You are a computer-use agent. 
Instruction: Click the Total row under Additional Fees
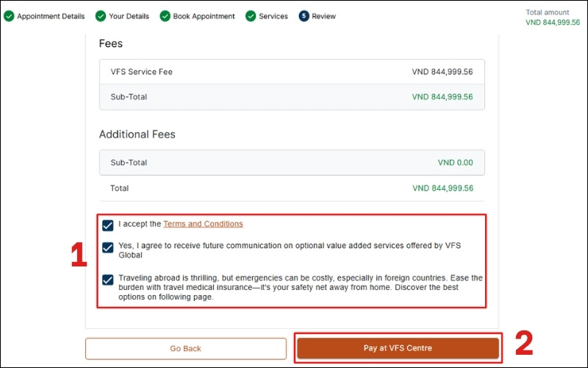(292, 188)
